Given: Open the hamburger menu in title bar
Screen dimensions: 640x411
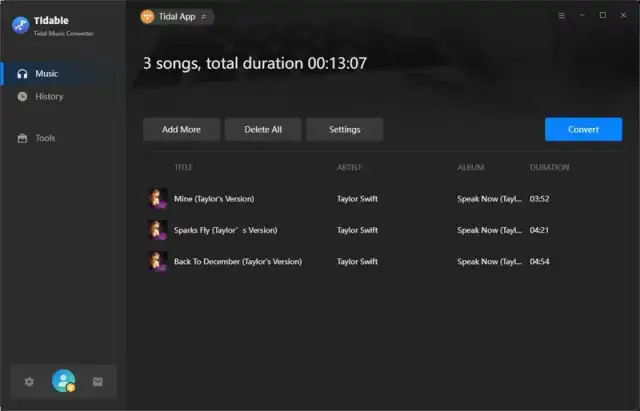Looking at the screenshot, I should (562, 16).
